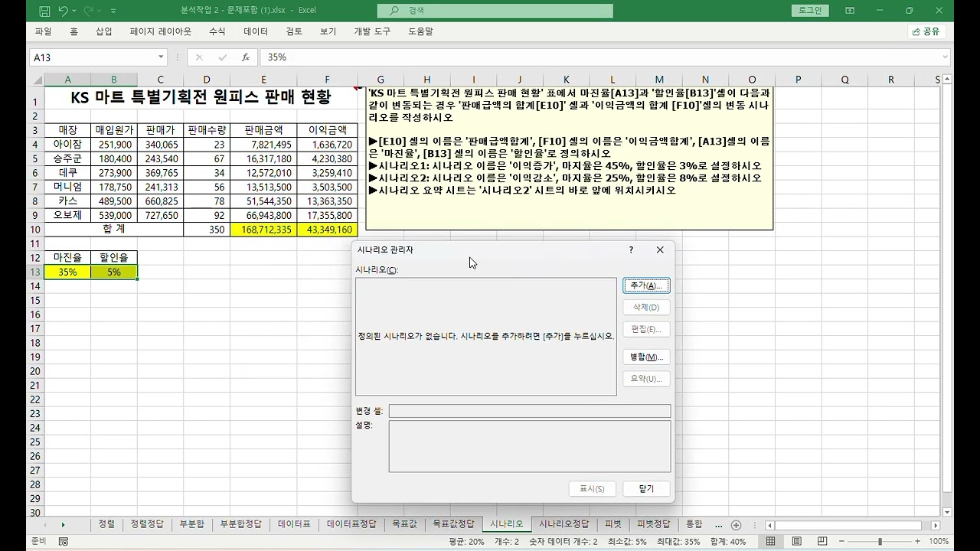Click the help question mark in dialog
The image size is (980, 551).
tap(631, 249)
